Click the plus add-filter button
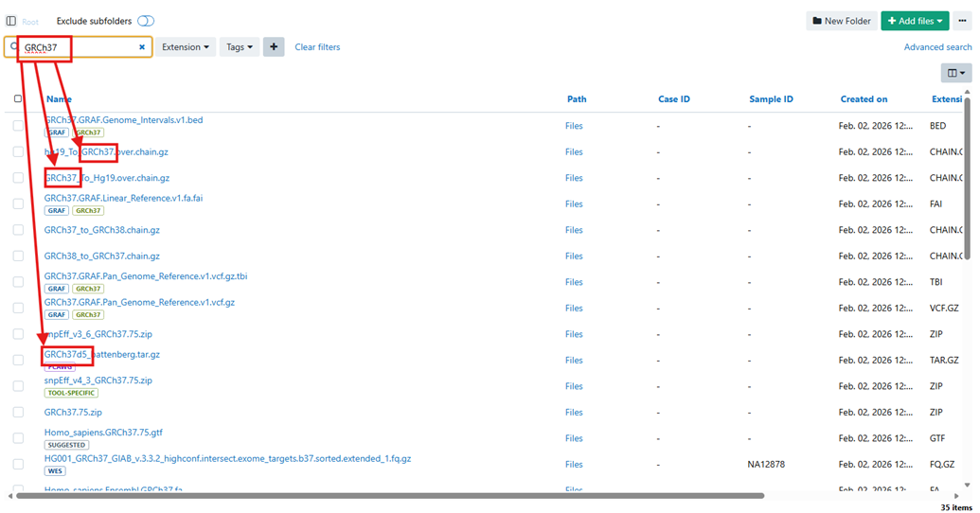The image size is (980, 513). point(274,47)
